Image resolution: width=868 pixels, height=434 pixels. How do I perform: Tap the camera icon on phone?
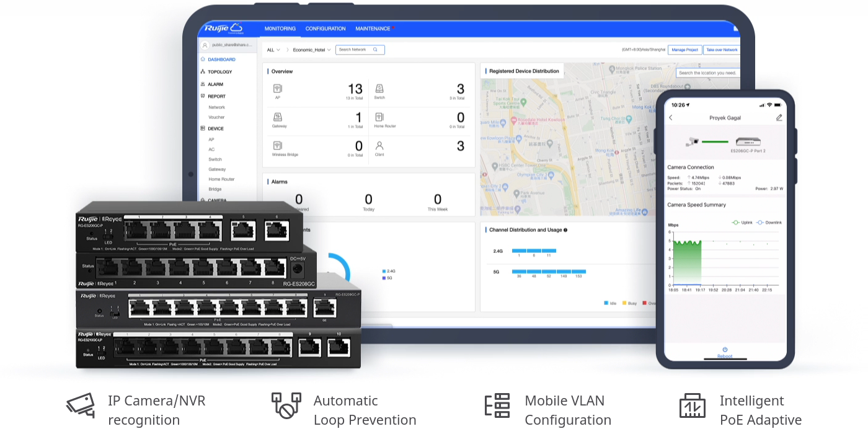pyautogui.click(x=693, y=141)
